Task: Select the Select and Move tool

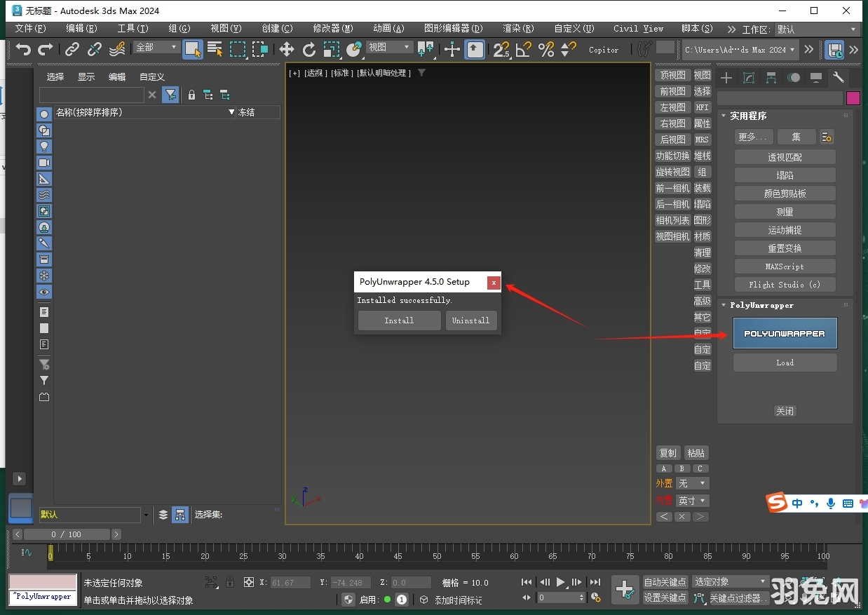Action: click(286, 50)
